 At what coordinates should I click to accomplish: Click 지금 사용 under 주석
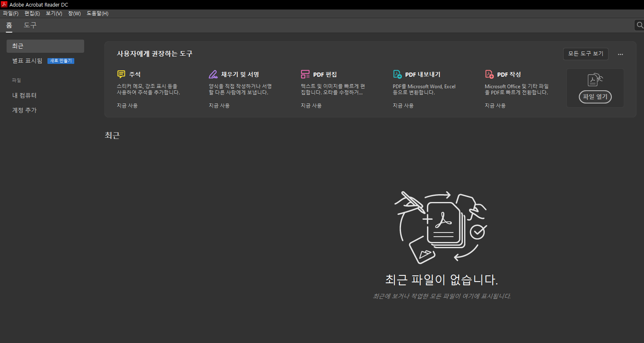(x=127, y=106)
